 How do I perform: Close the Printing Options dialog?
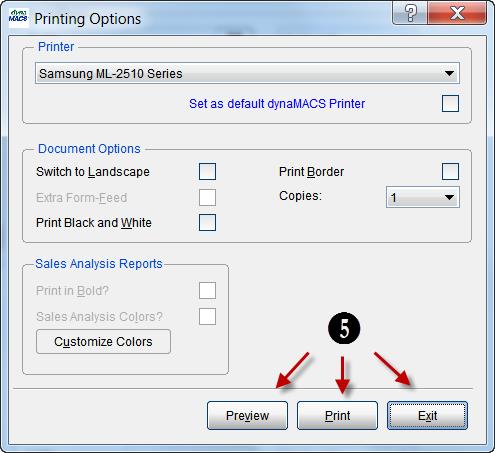[x=457, y=13]
